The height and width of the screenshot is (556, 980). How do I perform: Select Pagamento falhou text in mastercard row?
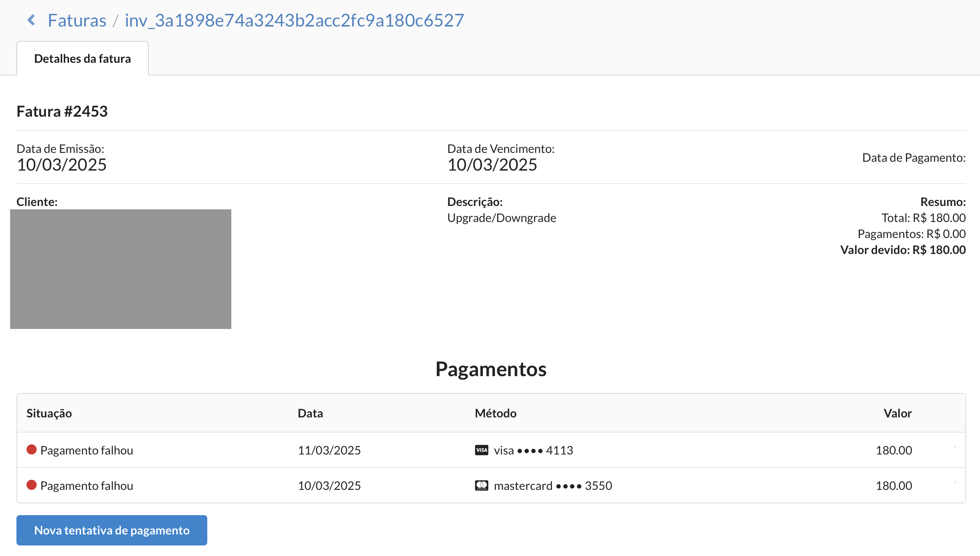[x=87, y=486]
